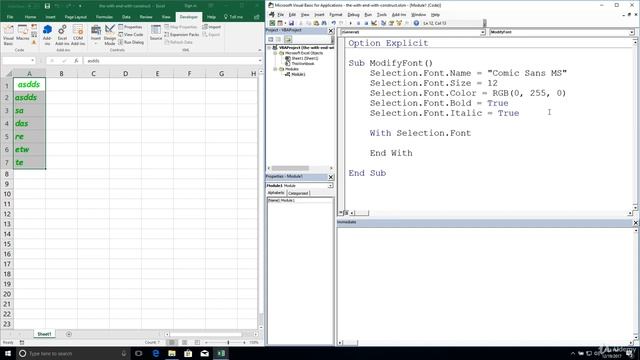Image resolution: width=640 pixels, height=360 pixels.
Task: Open Insert controls dropdown in Developer tab
Action: [x=96, y=34]
